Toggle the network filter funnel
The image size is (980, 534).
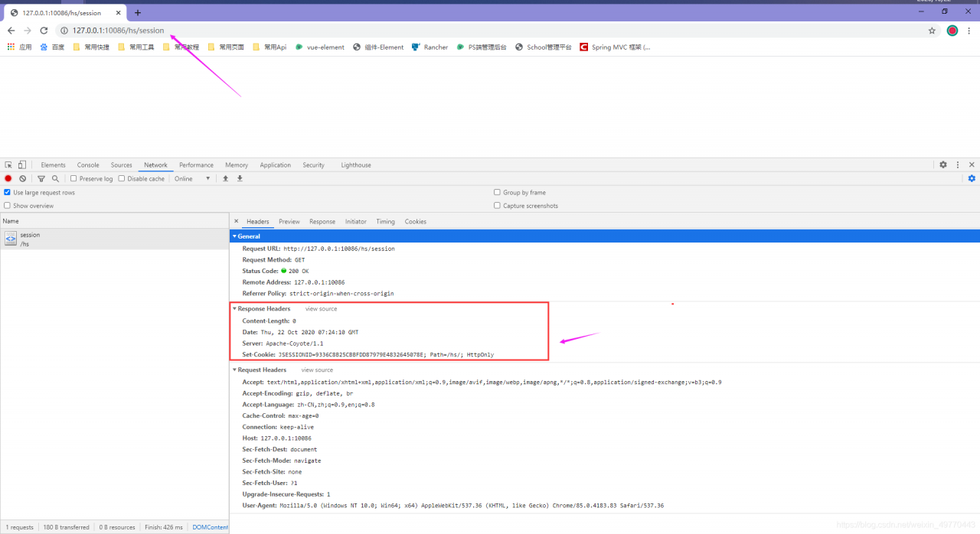pyautogui.click(x=41, y=178)
